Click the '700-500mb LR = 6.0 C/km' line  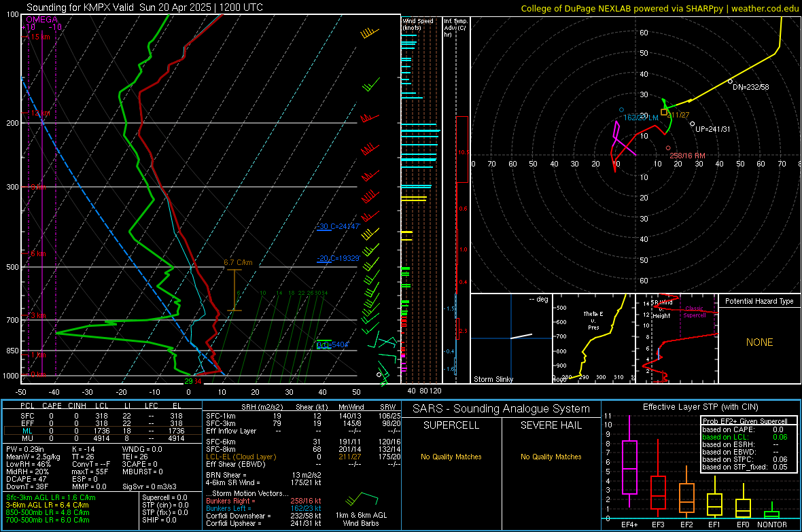pyautogui.click(x=48, y=520)
